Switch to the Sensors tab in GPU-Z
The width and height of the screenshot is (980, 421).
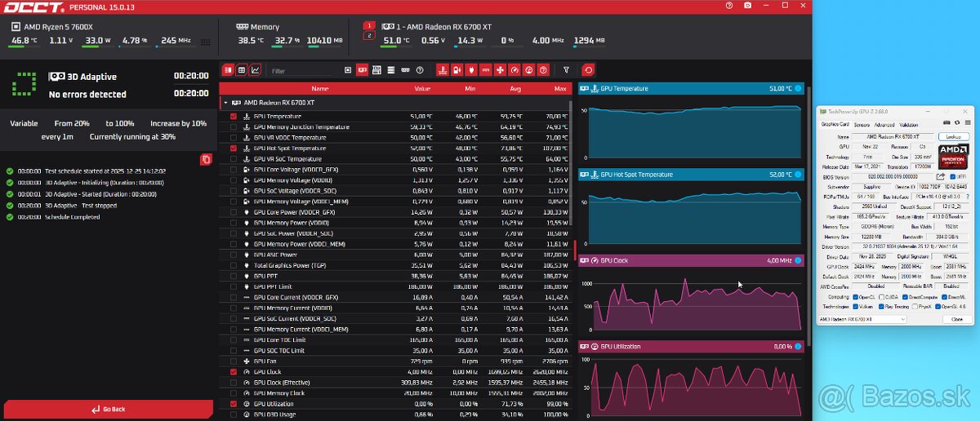[x=861, y=125]
